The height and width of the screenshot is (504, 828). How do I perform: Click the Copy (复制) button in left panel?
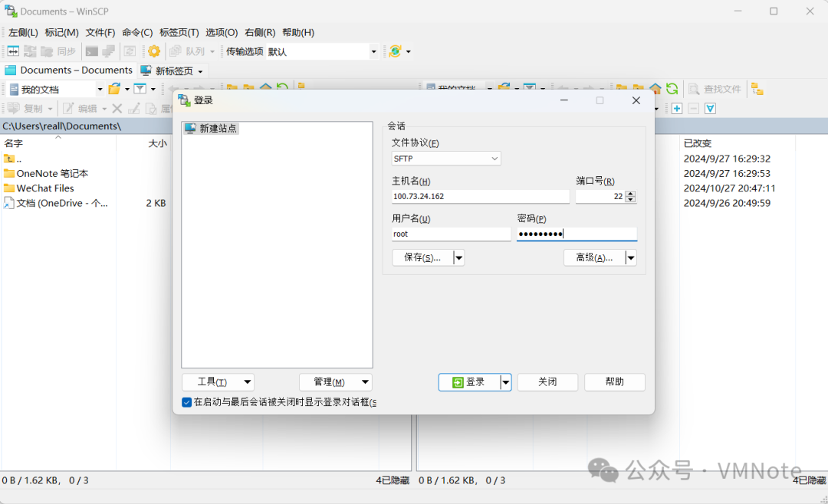tap(28, 108)
